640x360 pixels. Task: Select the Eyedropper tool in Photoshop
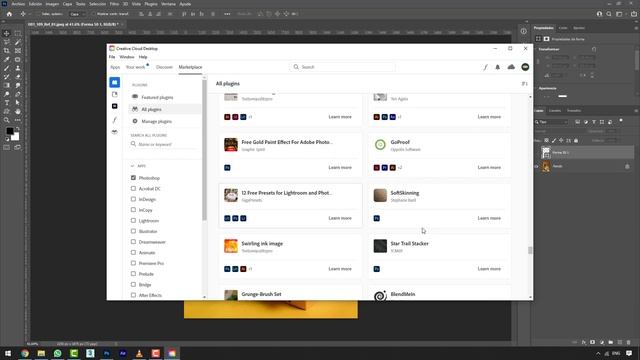[x=7, y=60]
